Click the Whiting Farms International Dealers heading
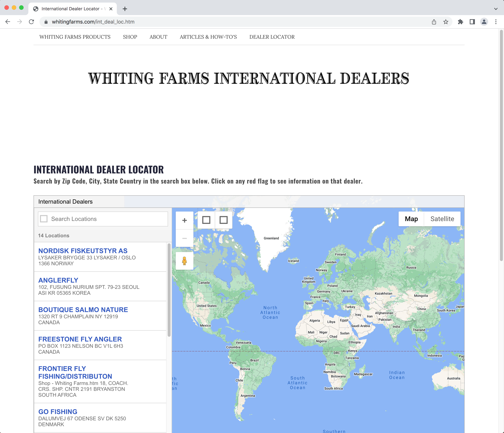The image size is (504, 433). point(249,78)
